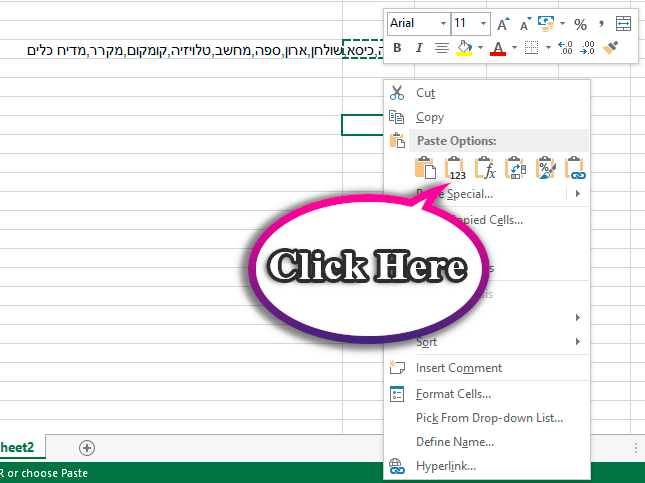Select the Paste Formulas (fx) icon
The image size is (645, 483).
coord(486,168)
